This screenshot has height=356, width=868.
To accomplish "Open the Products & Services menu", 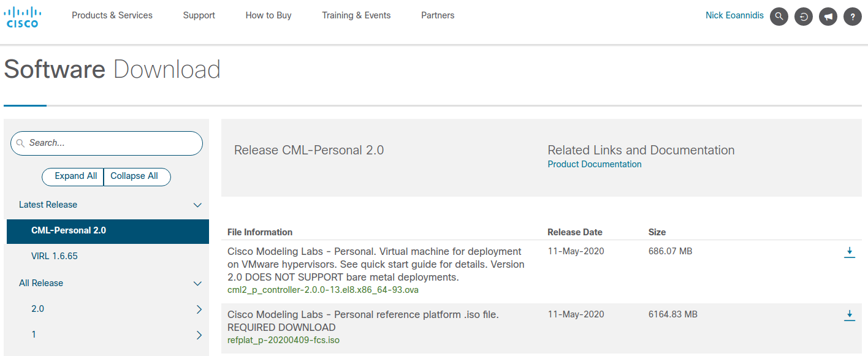I will (x=112, y=15).
